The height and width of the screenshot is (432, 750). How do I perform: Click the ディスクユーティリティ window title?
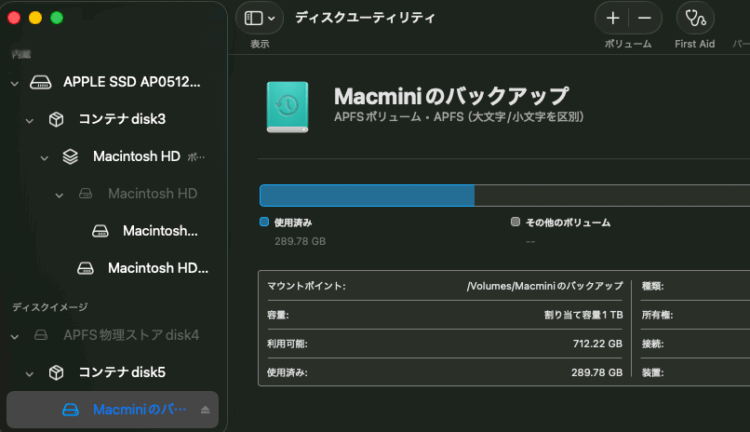[x=365, y=18]
